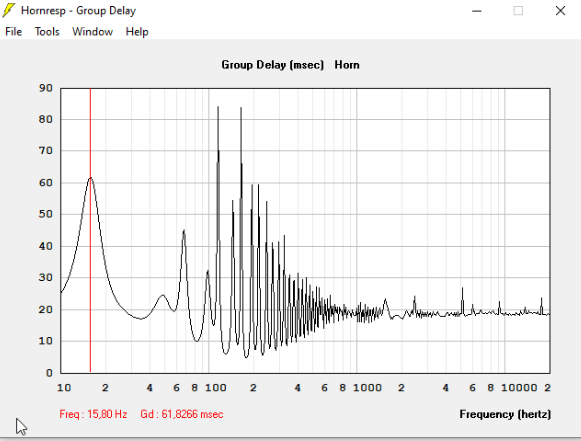
Task: Open the Help menu
Action: tap(137, 32)
